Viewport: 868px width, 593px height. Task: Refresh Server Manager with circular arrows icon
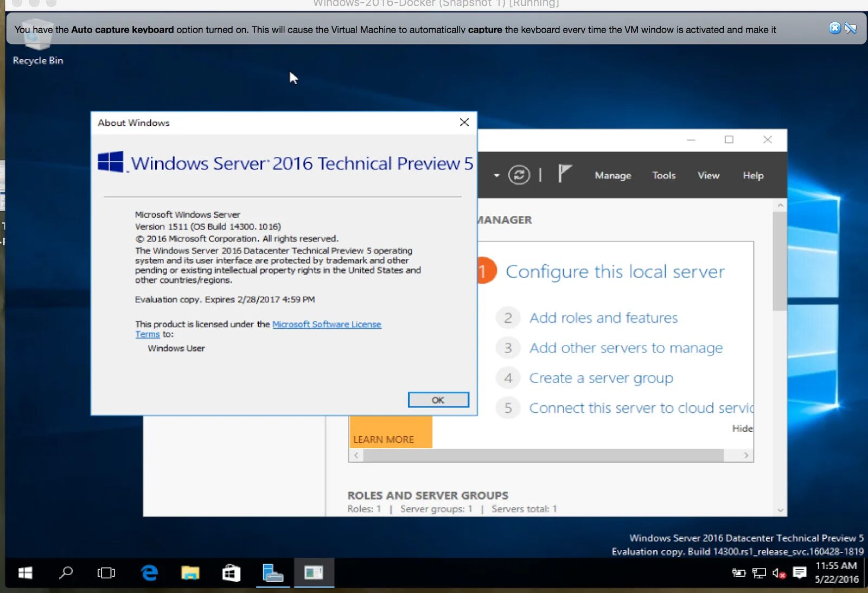pyautogui.click(x=519, y=175)
